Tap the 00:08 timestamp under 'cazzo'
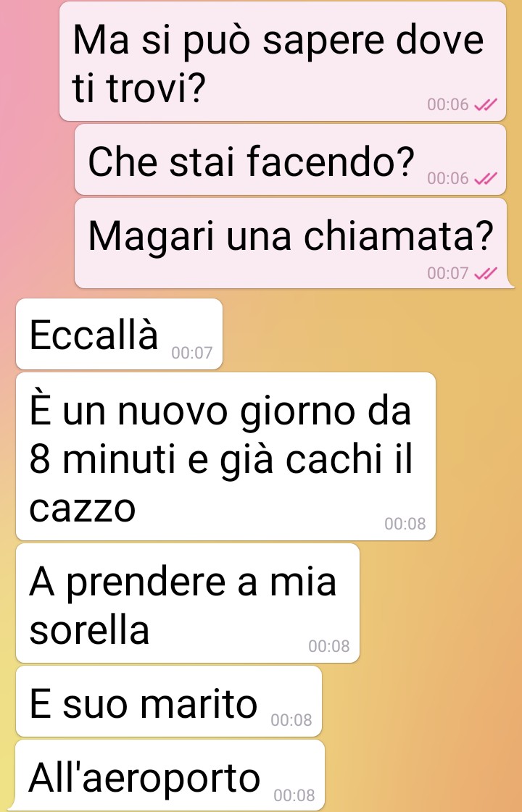522x812 pixels. (405, 524)
